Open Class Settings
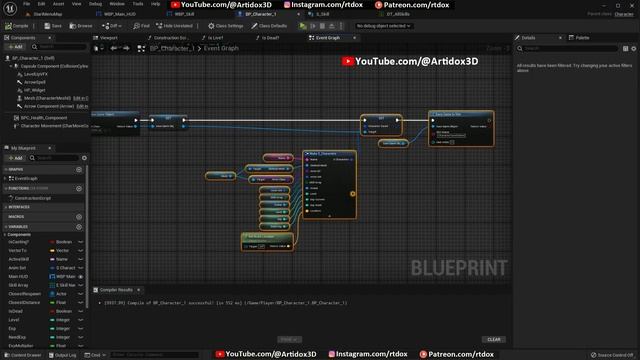Image resolution: width=640 pixels, height=360 pixels. click(x=225, y=26)
